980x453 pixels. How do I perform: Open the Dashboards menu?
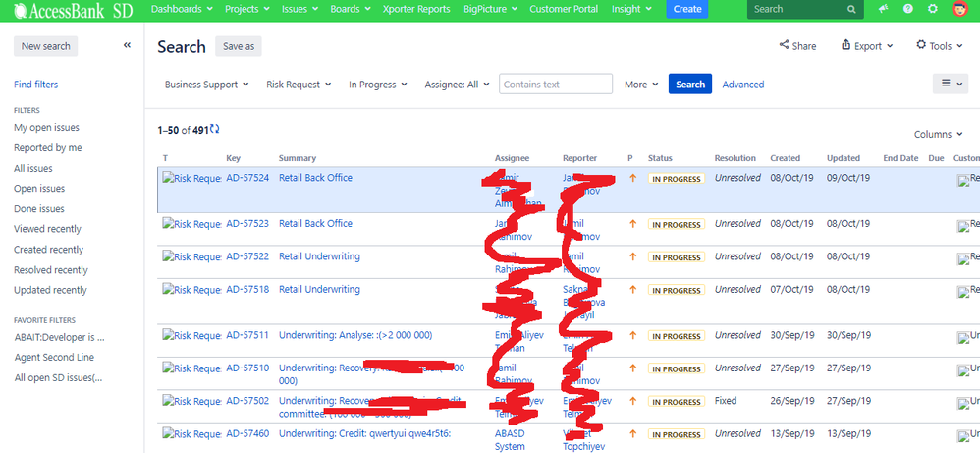[182, 9]
